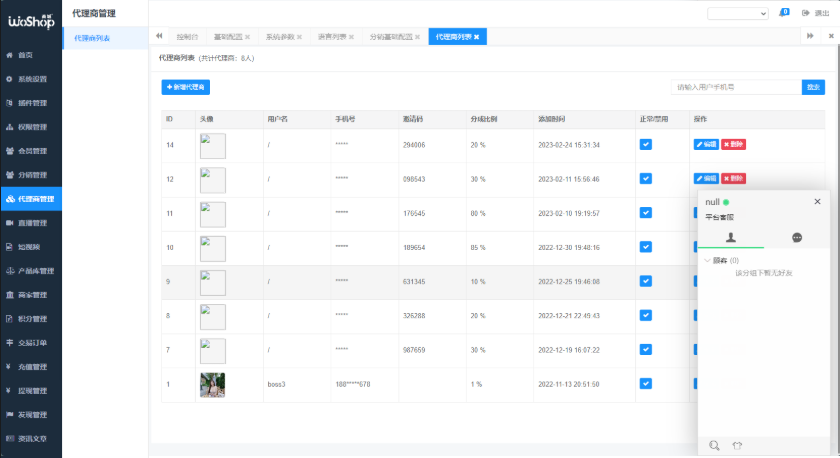Toggle status checkbox for ID 9
The height and width of the screenshot is (458, 840).
[646, 281]
